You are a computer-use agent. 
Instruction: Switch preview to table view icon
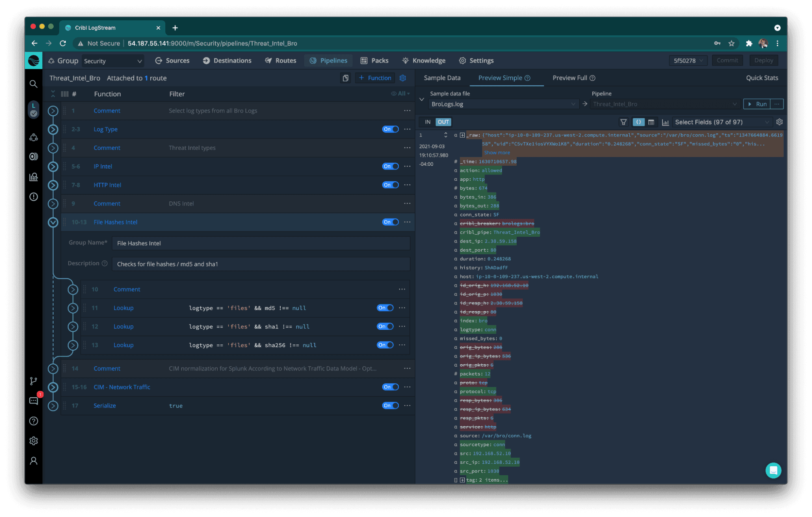pyautogui.click(x=651, y=122)
